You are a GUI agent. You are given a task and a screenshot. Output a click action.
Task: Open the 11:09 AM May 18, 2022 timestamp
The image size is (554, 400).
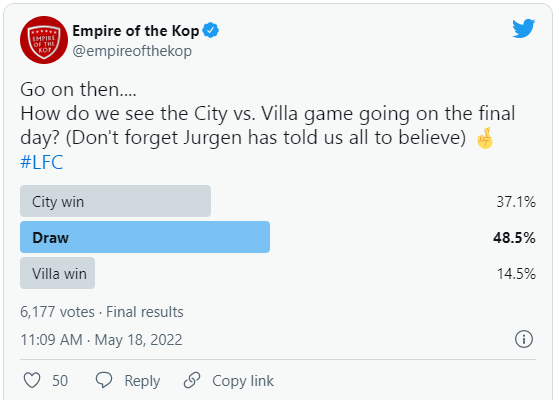[x=101, y=340]
